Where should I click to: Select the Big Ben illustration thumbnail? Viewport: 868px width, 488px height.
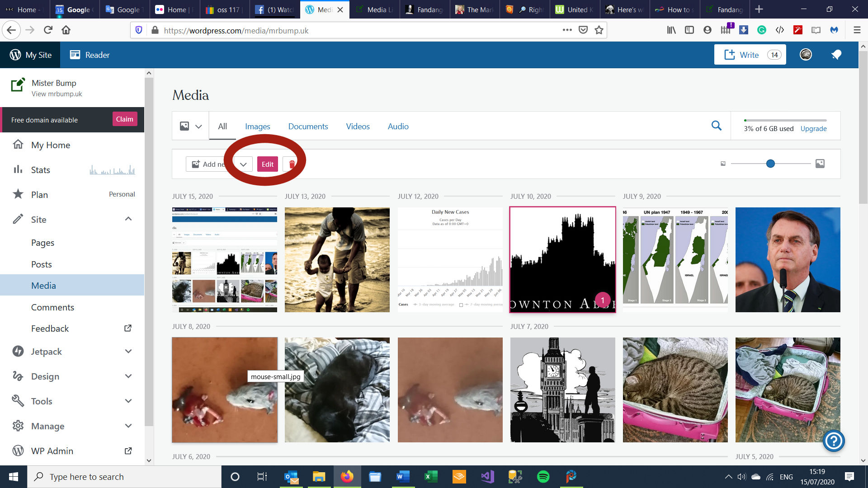click(562, 389)
